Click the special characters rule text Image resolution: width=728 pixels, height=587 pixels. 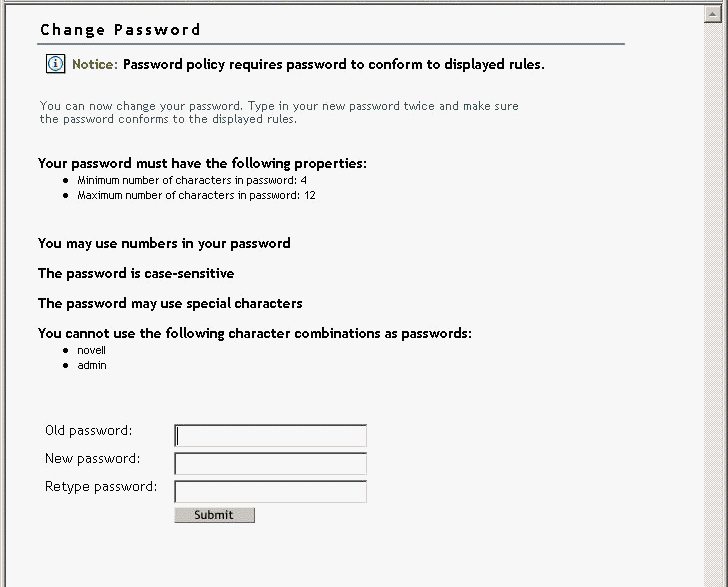(x=170, y=303)
